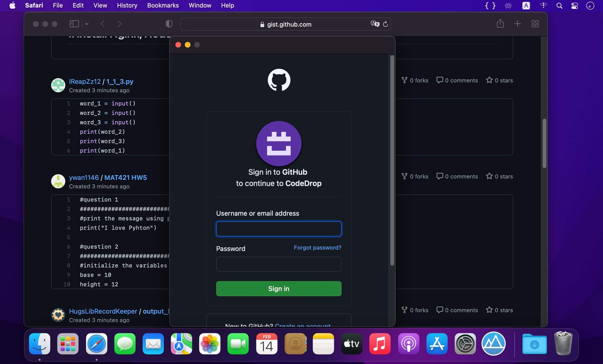Open a new tab with plus icon
Image resolution: width=603 pixels, height=364 pixels.
tap(517, 24)
